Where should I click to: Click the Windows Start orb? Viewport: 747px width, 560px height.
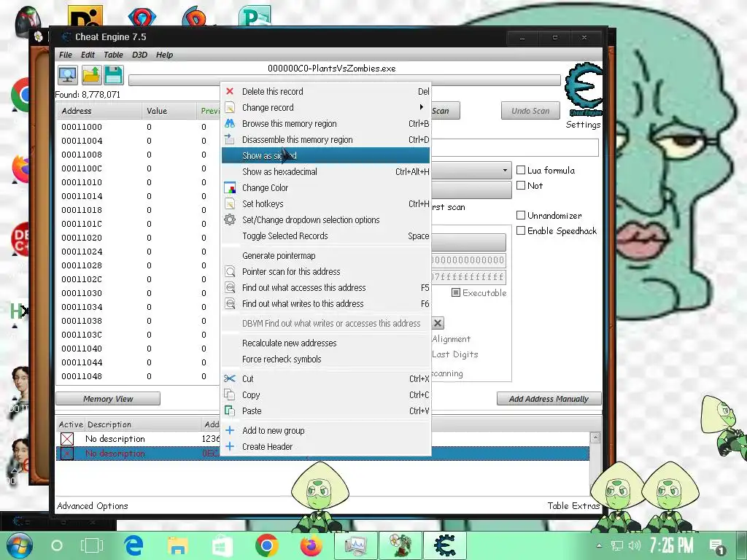[x=19, y=545]
